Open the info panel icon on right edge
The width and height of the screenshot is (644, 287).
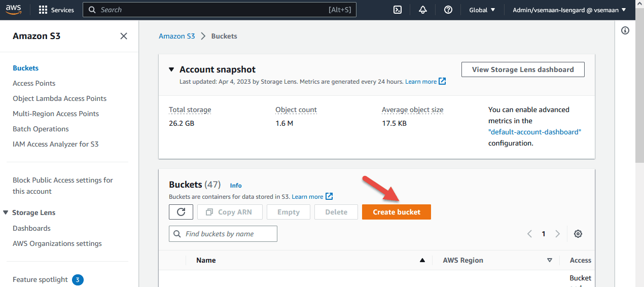coord(625,30)
